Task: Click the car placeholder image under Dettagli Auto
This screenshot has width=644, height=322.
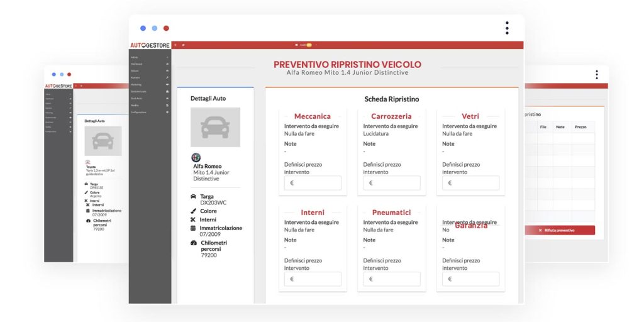Action: pos(215,127)
